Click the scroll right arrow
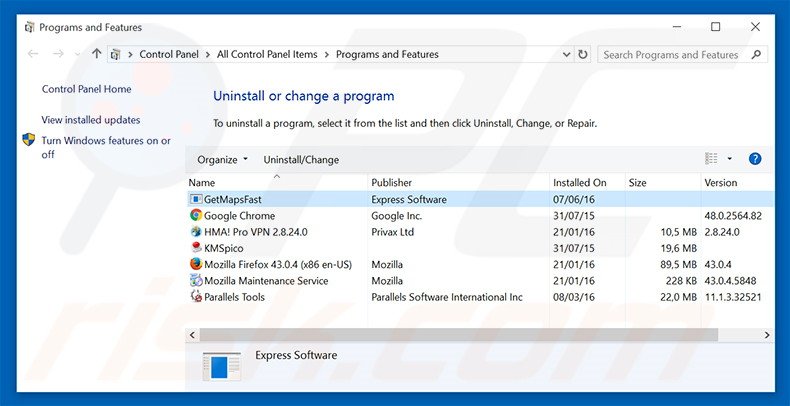The width and height of the screenshot is (790, 406). (767, 334)
